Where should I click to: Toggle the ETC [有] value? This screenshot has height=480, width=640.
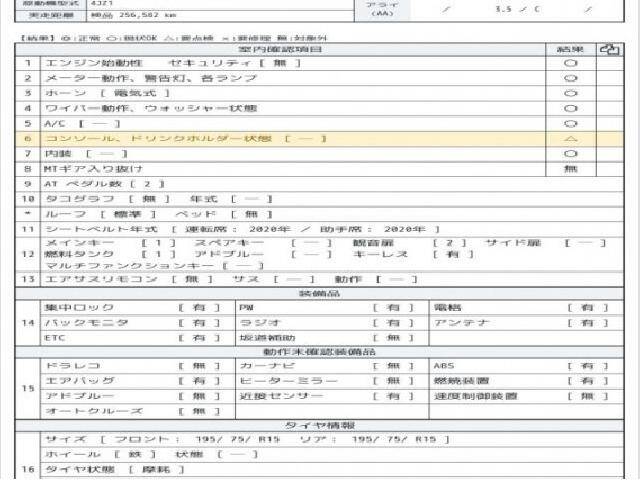(199, 338)
